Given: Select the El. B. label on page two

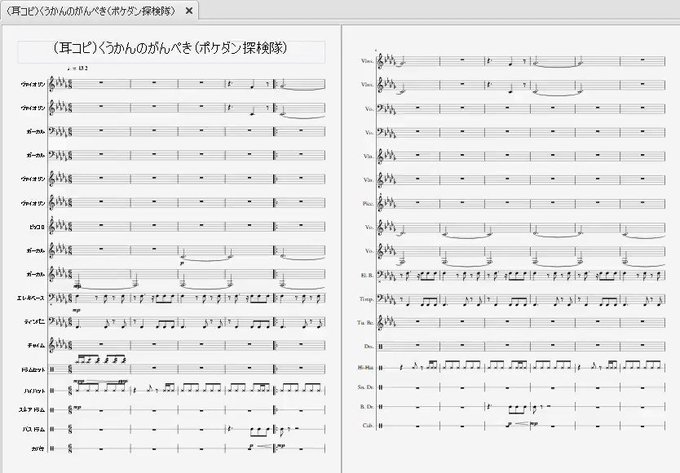Looking at the screenshot, I should click(366, 275).
